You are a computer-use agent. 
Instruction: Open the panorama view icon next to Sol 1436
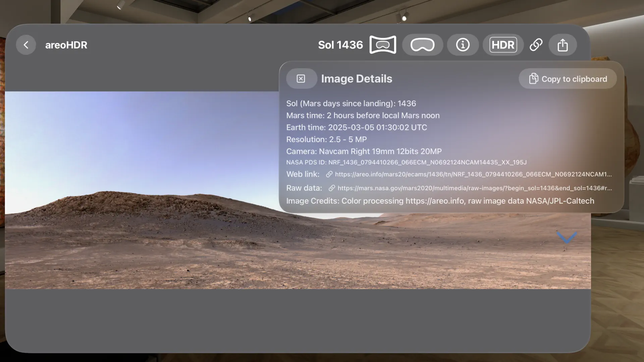[382, 45]
